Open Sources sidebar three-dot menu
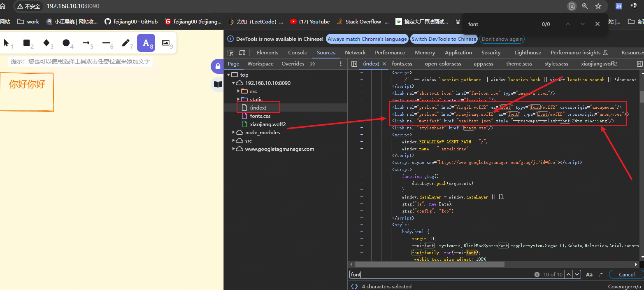The width and height of the screenshot is (644, 290). (x=341, y=64)
